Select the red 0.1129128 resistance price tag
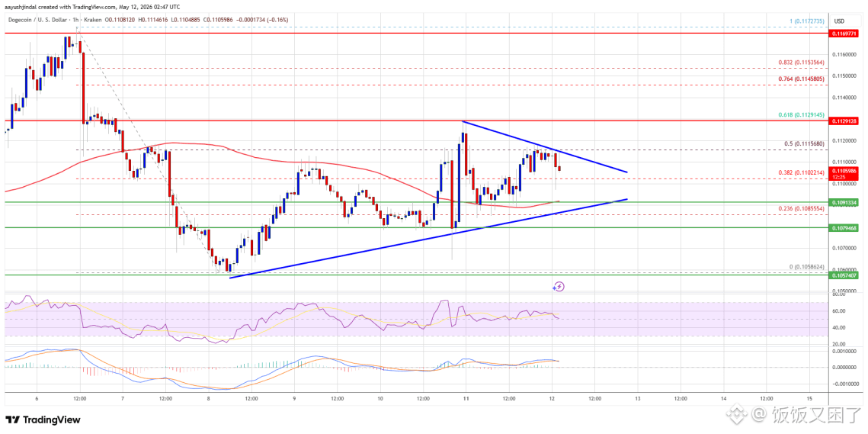This screenshot has width=868, height=434. (x=843, y=120)
